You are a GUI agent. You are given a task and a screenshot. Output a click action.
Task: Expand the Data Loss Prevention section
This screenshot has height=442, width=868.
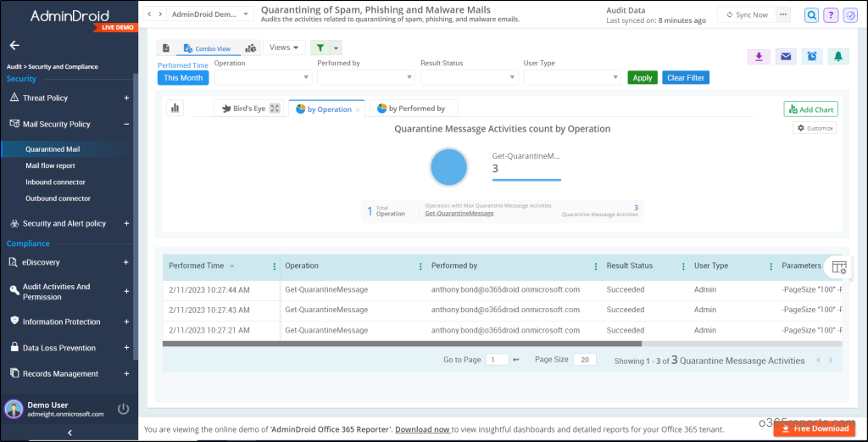[x=126, y=348]
